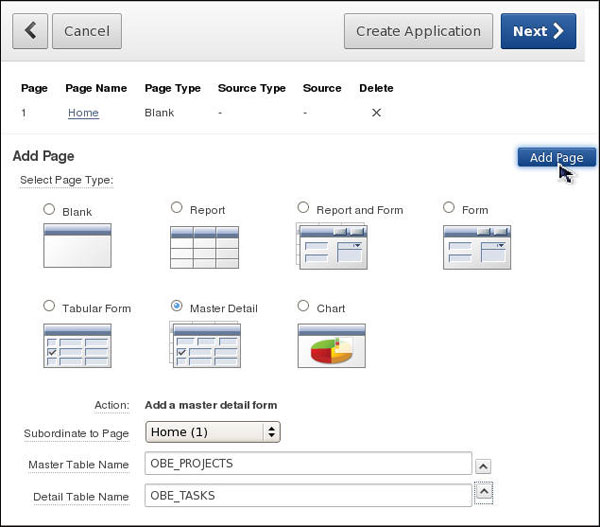Pick the Tabular Form radio option
The height and width of the screenshot is (527, 600).
(x=49, y=306)
